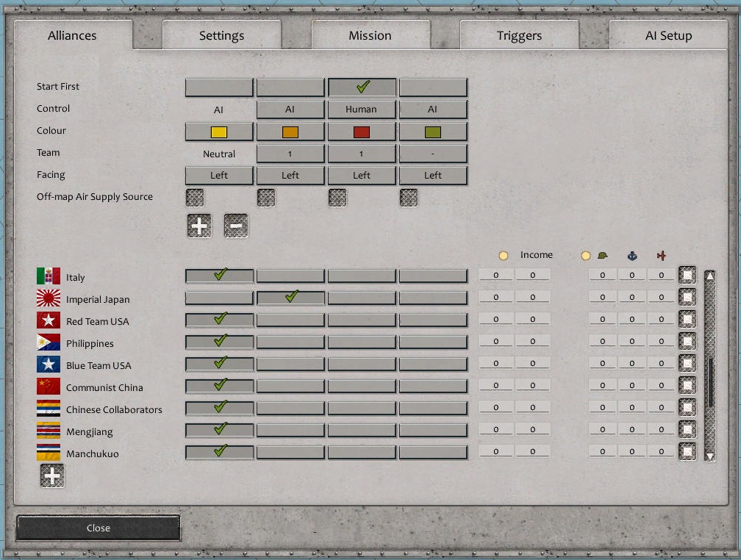The height and width of the screenshot is (560, 741).
Task: Click the naval anchor column icon
Action: [633, 254]
